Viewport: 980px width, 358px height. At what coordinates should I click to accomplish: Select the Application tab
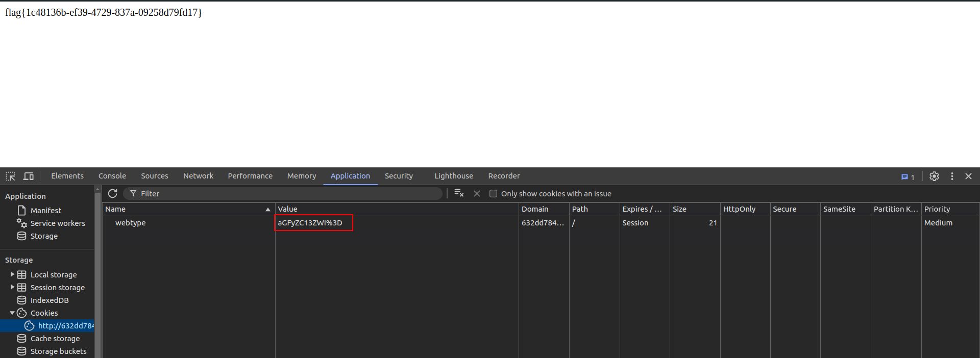click(350, 176)
